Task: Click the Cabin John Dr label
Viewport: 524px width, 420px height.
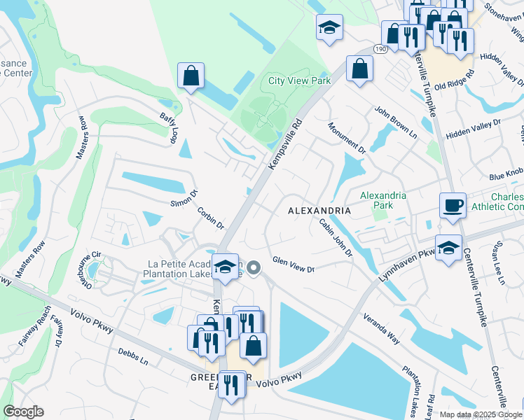Action: (x=336, y=238)
